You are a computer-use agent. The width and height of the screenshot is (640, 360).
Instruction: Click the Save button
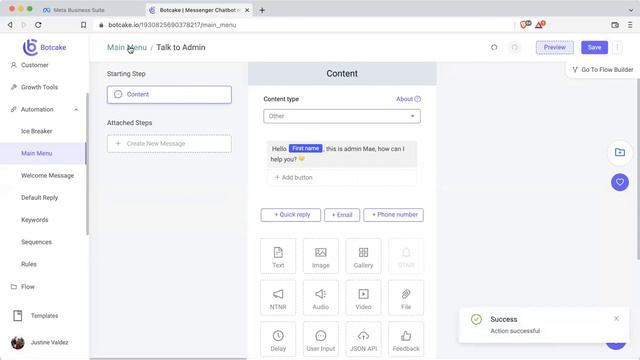(x=594, y=47)
